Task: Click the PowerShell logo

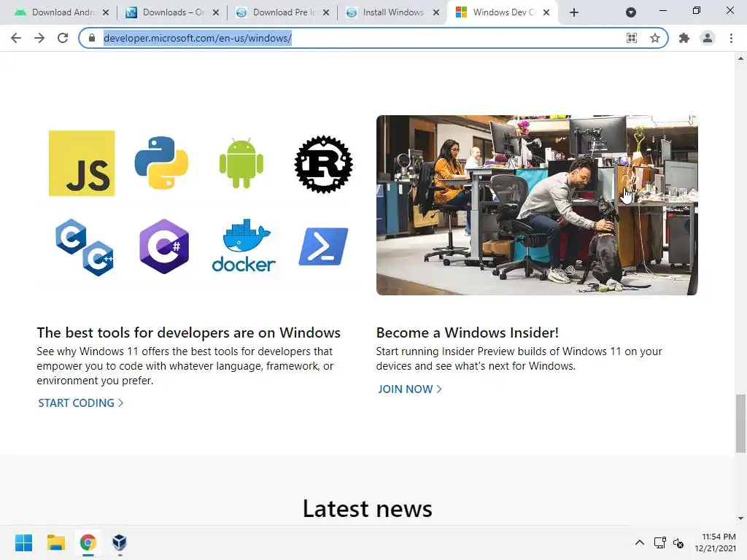Action: [323, 246]
